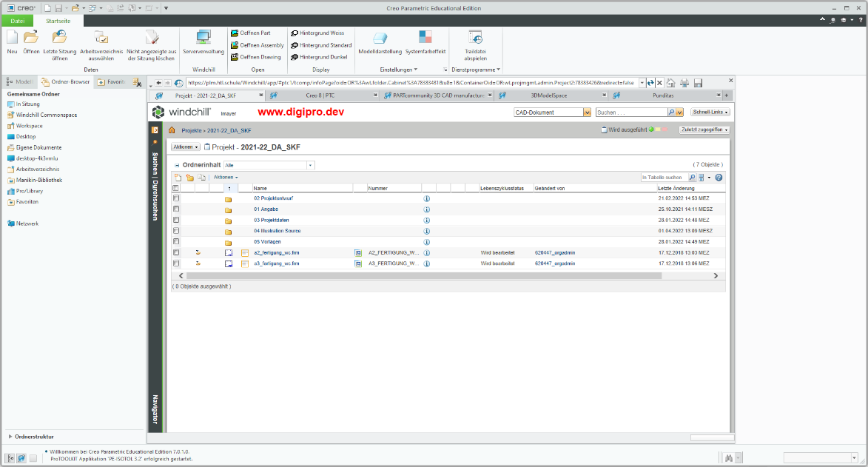
Task: Click info icon for a2_fertigung_wc.frm
Action: tap(427, 252)
